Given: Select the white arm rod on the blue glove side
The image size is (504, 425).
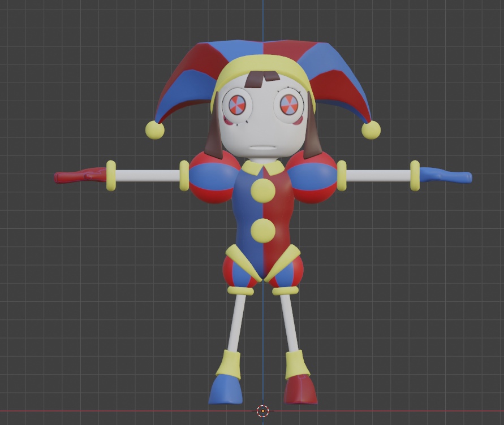Looking at the screenshot, I should [378, 175].
